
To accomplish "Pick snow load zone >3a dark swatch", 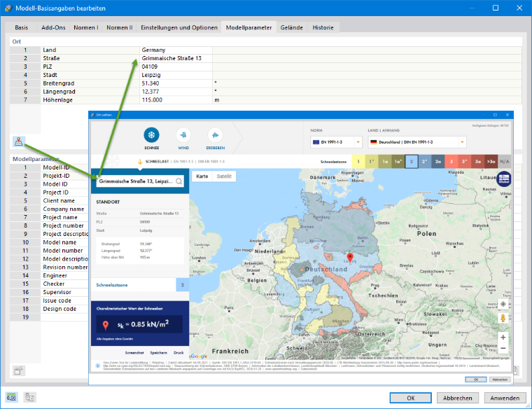I will [491, 162].
